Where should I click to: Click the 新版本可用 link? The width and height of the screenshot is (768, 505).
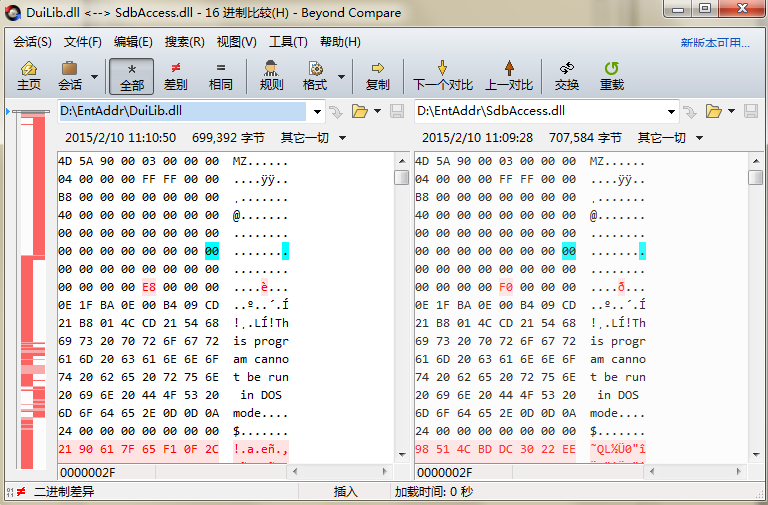click(714, 43)
